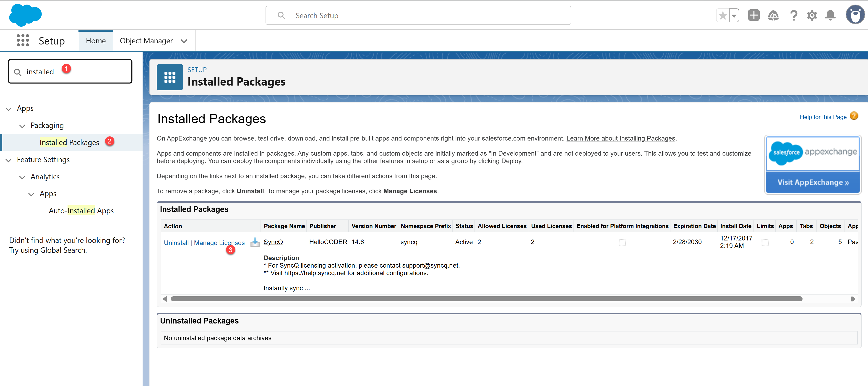Toggle Enabled for Platform Integrations checkbox

622,242
